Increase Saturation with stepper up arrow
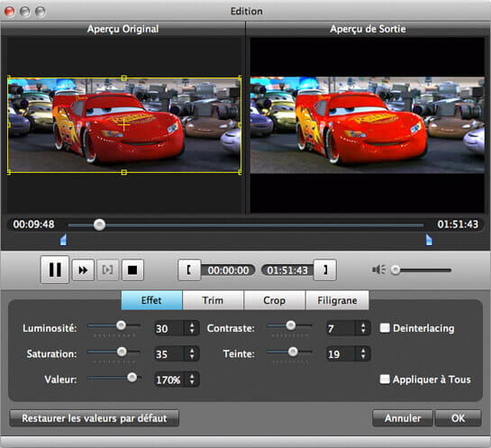The width and height of the screenshot is (491, 448). pos(192,351)
